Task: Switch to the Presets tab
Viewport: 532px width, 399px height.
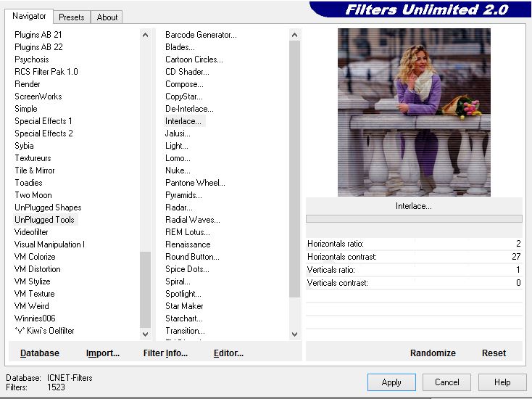Action: [71, 17]
